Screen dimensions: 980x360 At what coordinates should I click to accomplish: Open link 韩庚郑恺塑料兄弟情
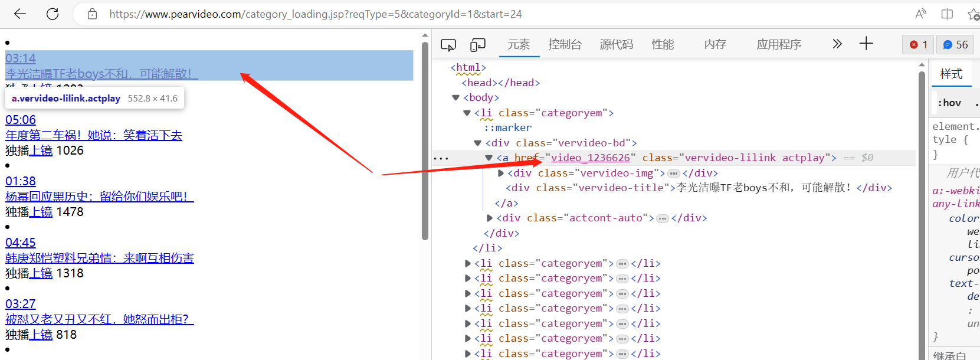[99, 258]
